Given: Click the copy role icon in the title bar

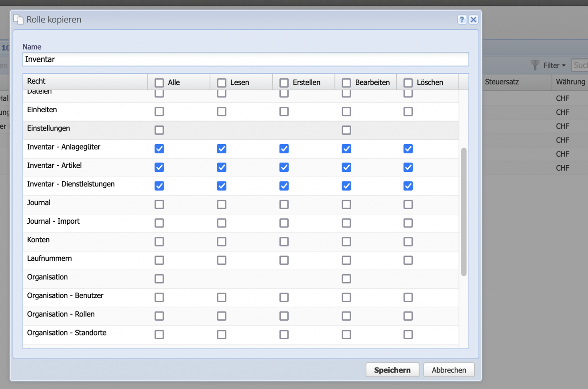Looking at the screenshot, I should 18,19.
